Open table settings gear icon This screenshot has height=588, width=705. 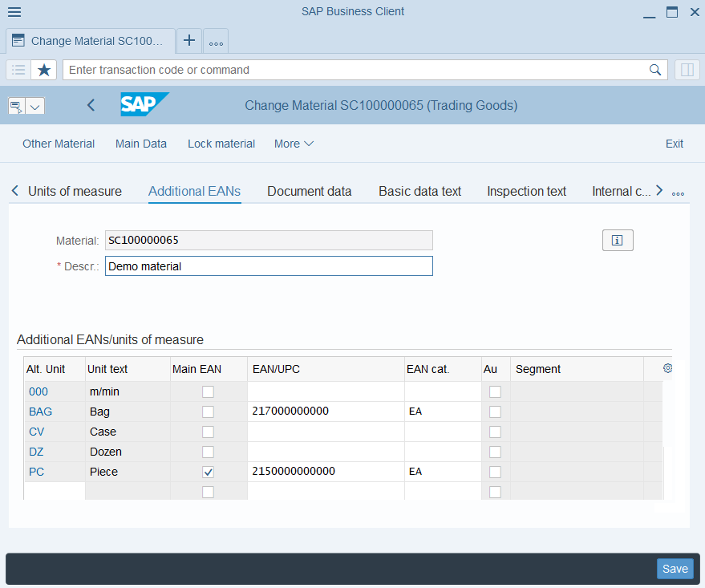point(667,368)
